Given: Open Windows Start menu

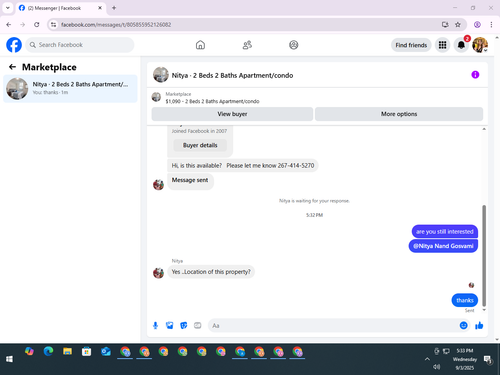Looking at the screenshot, I should 9,359.
